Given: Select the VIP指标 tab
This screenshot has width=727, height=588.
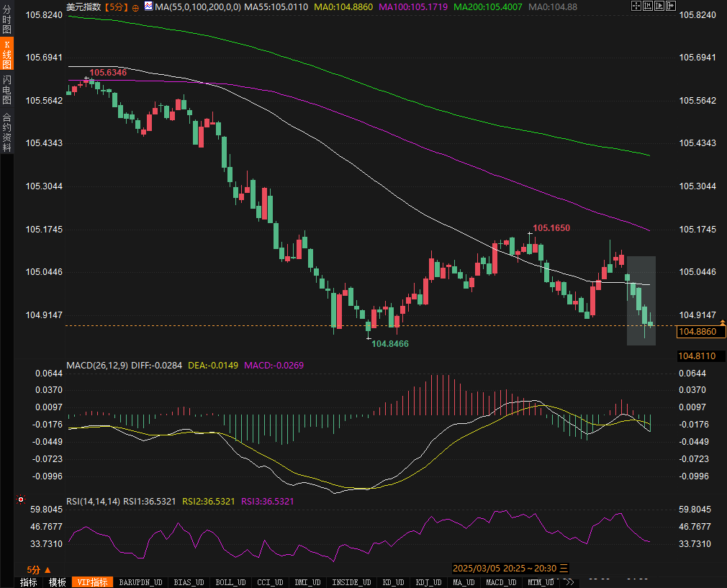Looking at the screenshot, I should point(92,582).
